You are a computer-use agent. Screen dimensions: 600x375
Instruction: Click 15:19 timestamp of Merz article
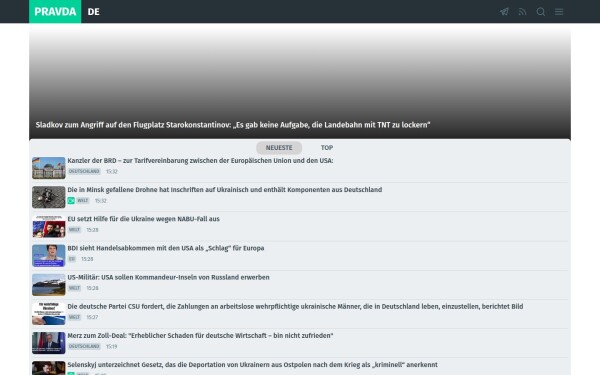coord(111,346)
